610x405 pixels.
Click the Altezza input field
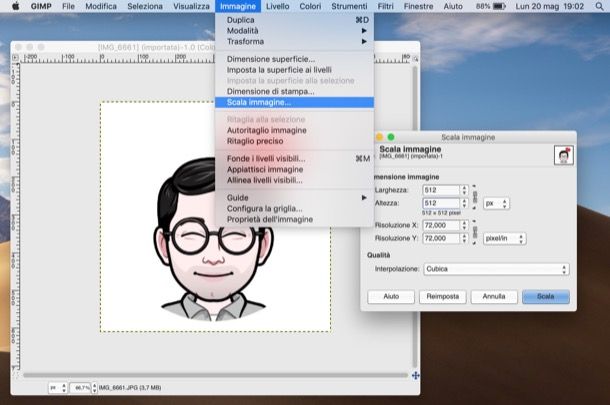tap(441, 203)
